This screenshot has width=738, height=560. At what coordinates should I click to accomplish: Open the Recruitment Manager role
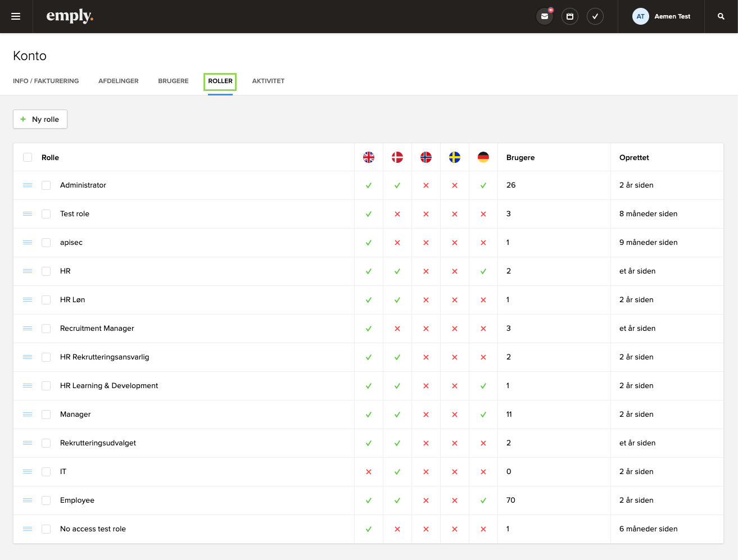pos(97,328)
